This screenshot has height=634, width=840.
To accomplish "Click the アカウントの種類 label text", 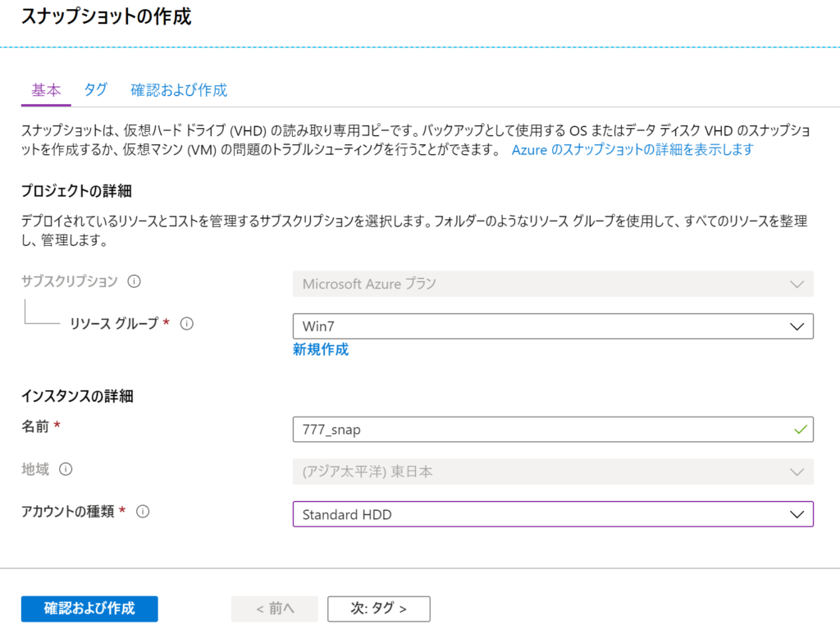I will 68,511.
